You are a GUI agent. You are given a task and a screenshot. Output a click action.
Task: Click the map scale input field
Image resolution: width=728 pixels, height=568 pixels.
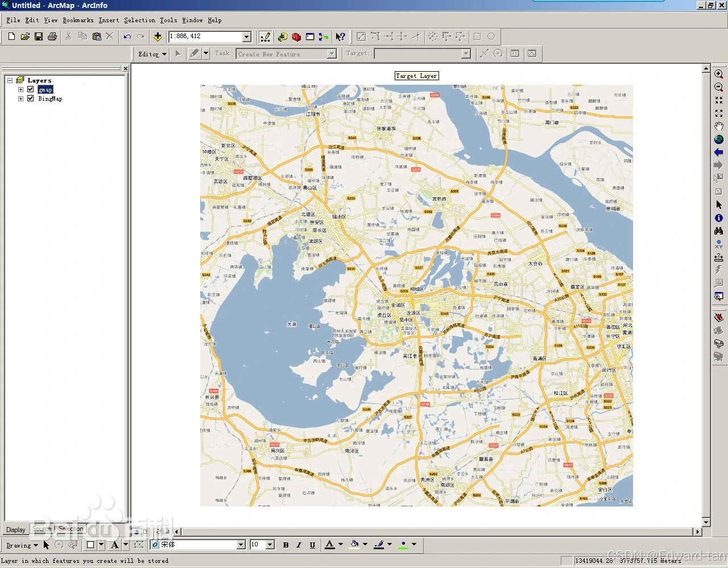tap(206, 36)
